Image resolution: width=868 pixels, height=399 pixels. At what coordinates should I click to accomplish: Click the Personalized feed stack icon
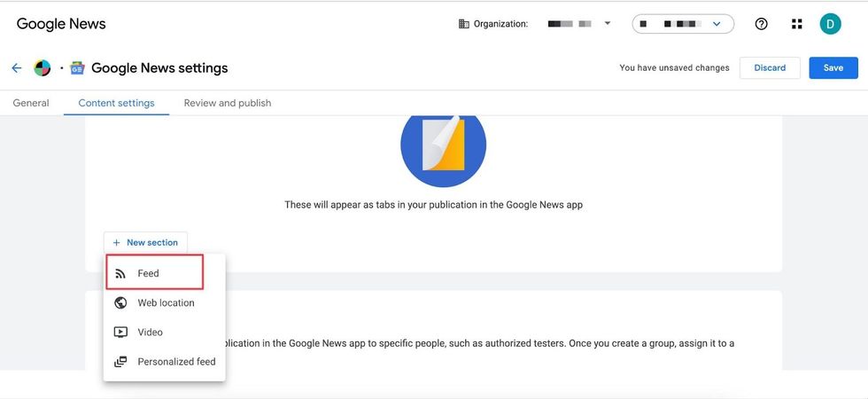click(x=120, y=362)
